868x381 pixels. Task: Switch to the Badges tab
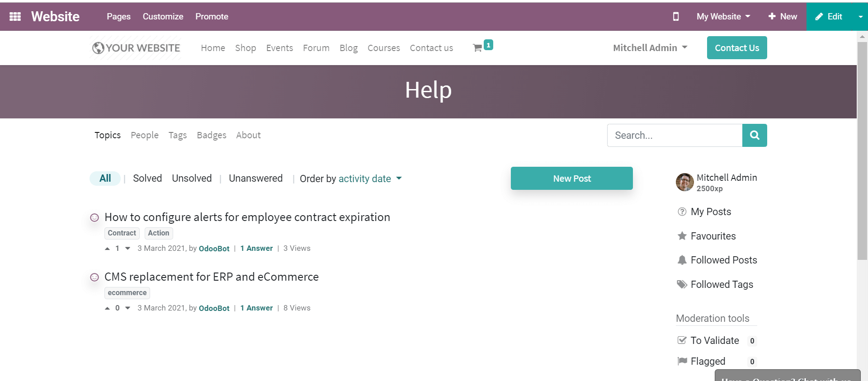click(212, 135)
